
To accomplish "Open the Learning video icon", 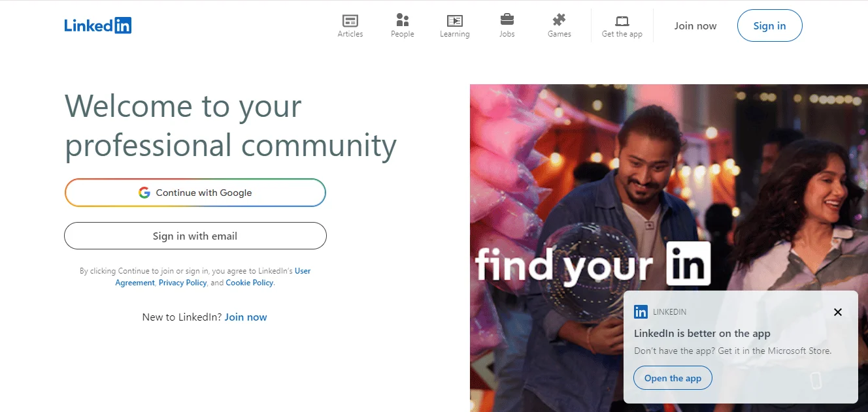I will [x=454, y=21].
